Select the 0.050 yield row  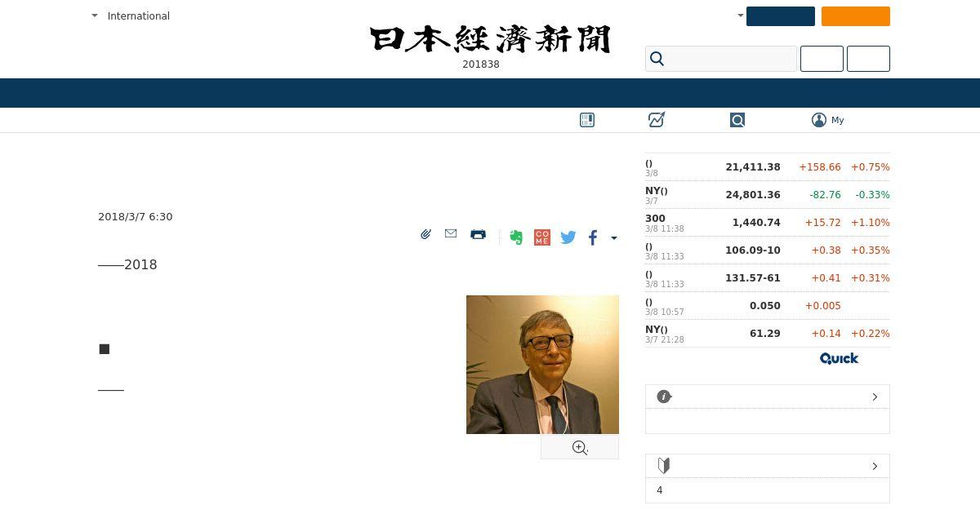[768, 306]
